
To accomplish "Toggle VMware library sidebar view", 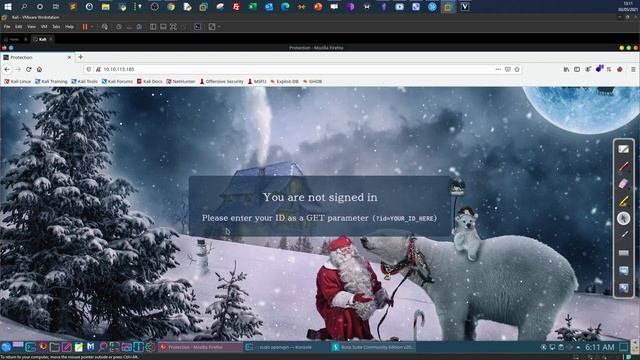I will coord(153,27).
